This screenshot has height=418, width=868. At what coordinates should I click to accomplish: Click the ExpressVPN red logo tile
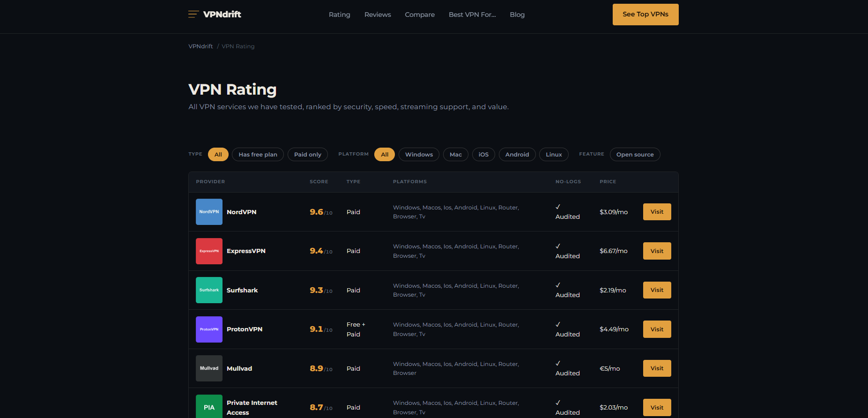pos(209,251)
